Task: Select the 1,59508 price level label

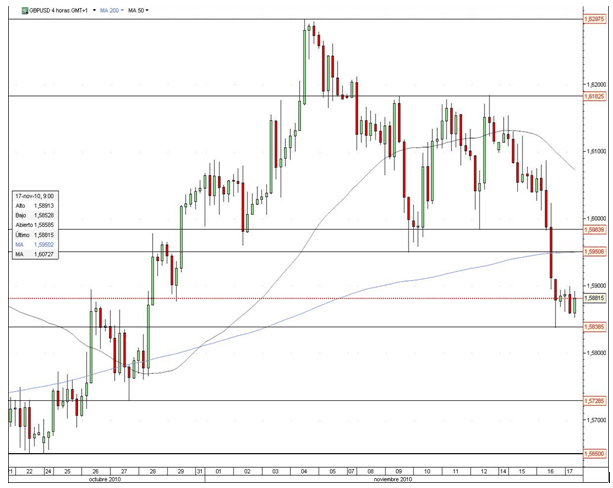Action: pyautogui.click(x=594, y=251)
